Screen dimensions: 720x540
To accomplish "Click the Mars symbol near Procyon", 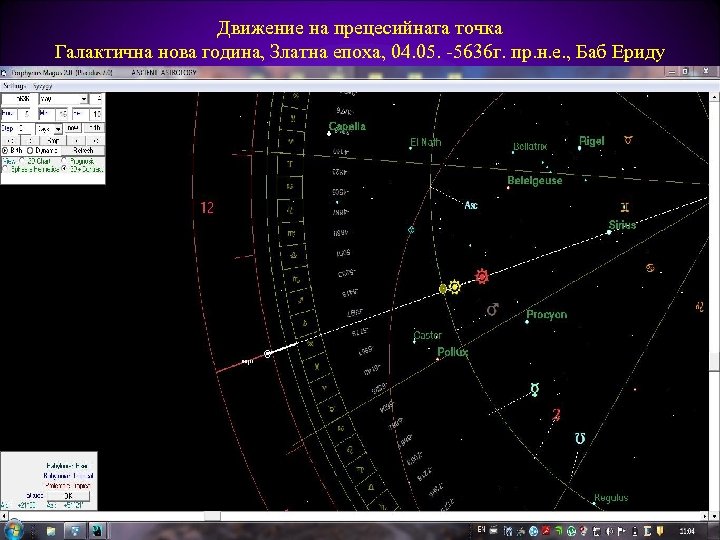I will coord(493,309).
